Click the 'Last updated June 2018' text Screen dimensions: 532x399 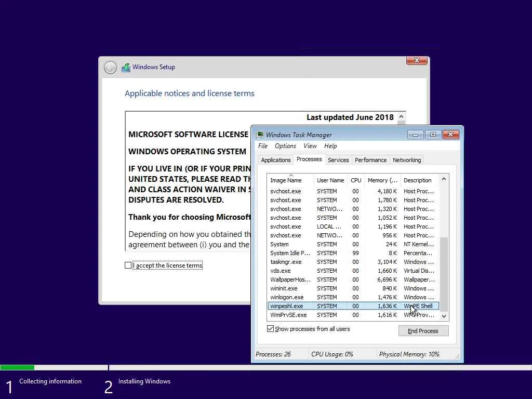[x=350, y=117]
